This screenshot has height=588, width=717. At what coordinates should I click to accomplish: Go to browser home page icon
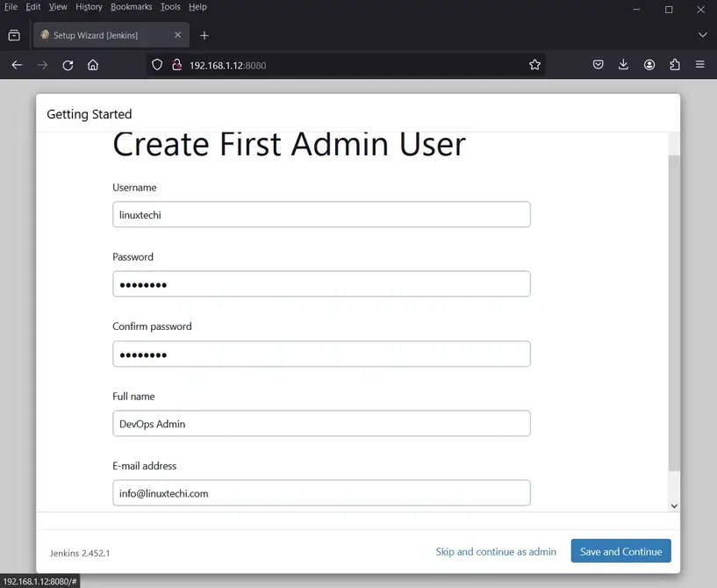click(93, 65)
